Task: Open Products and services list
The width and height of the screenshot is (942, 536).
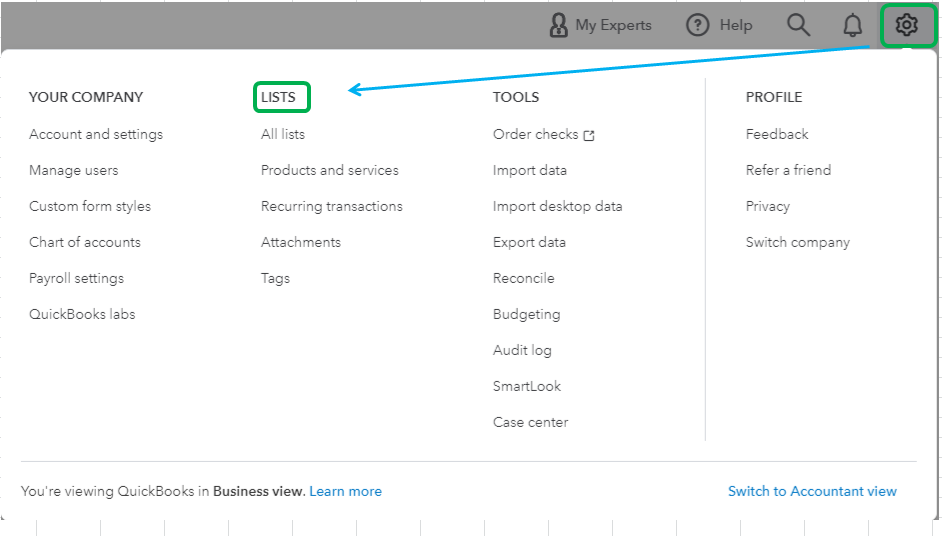Action: (x=329, y=170)
